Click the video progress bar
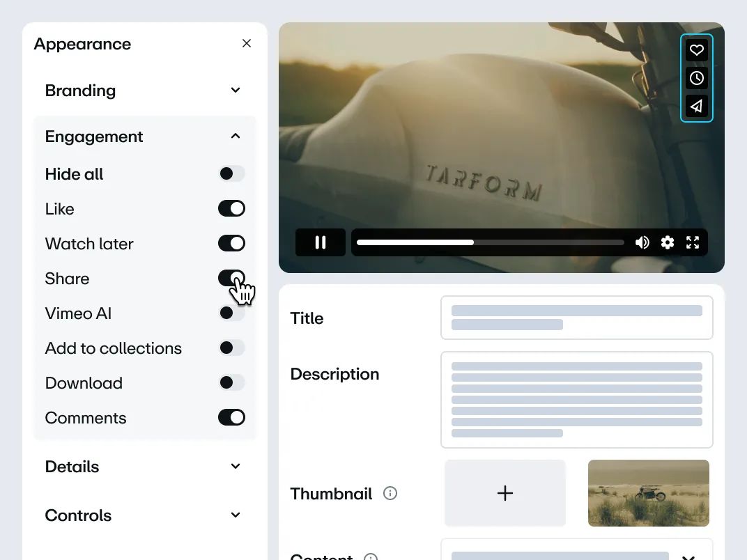The height and width of the screenshot is (560, 747). click(490, 242)
